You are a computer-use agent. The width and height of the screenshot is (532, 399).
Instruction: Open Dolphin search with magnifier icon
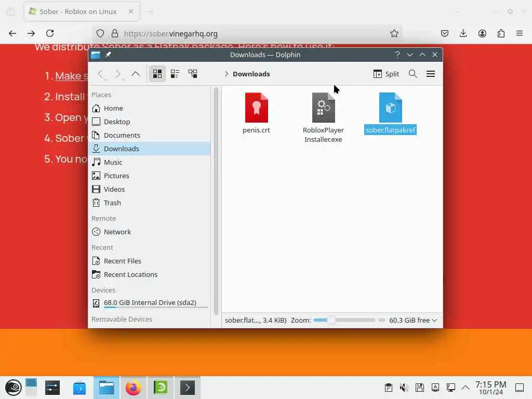coord(413,74)
